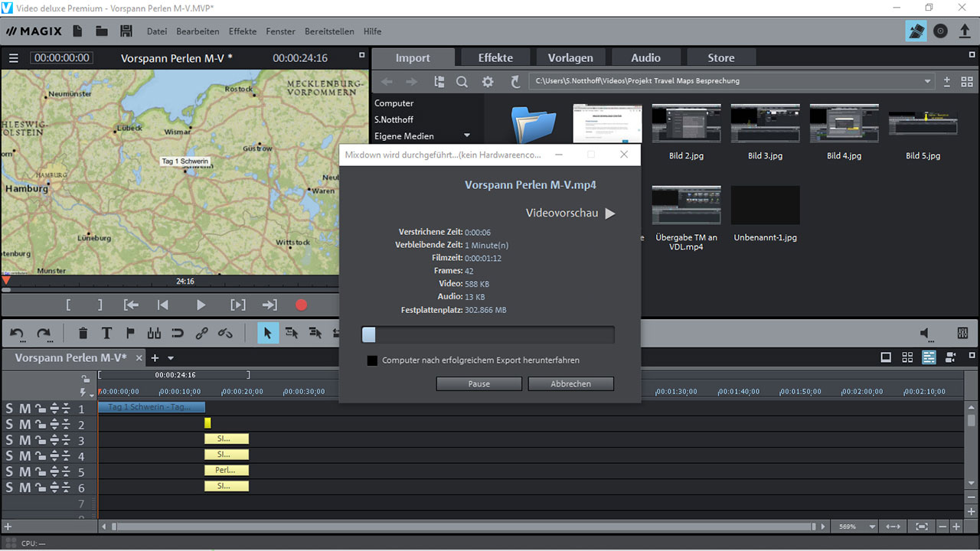This screenshot has height=551, width=980.
Task: Enable the shutdown computer after export checkbox
Action: tap(372, 360)
